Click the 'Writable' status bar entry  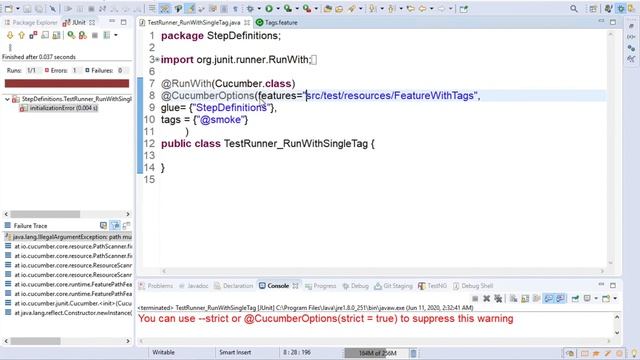163,352
